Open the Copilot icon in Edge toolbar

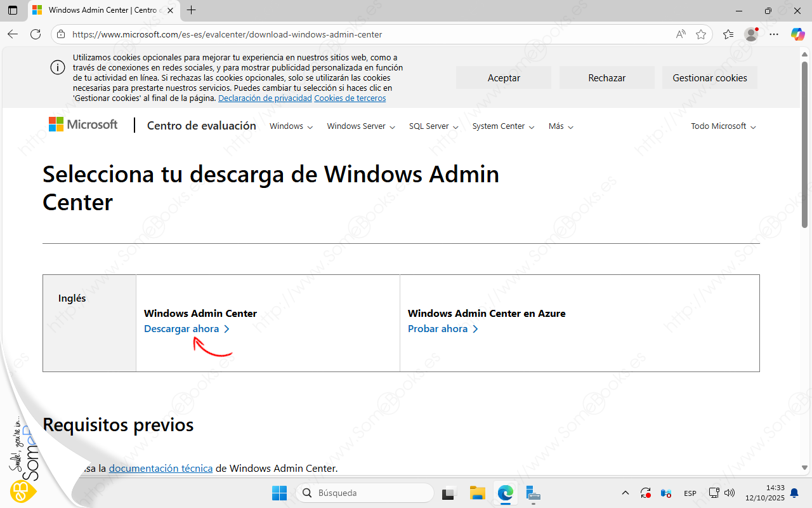[x=797, y=34]
